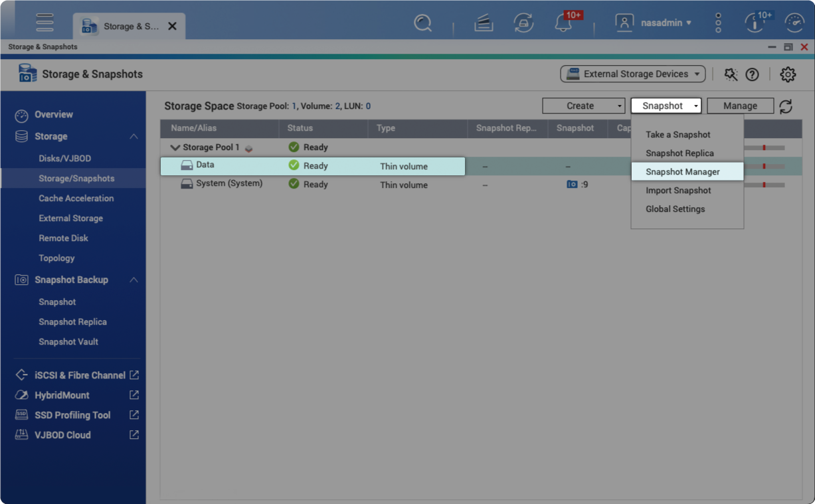Select Storage/Snapshots in sidebar
This screenshot has width=815, height=504.
[73, 179]
